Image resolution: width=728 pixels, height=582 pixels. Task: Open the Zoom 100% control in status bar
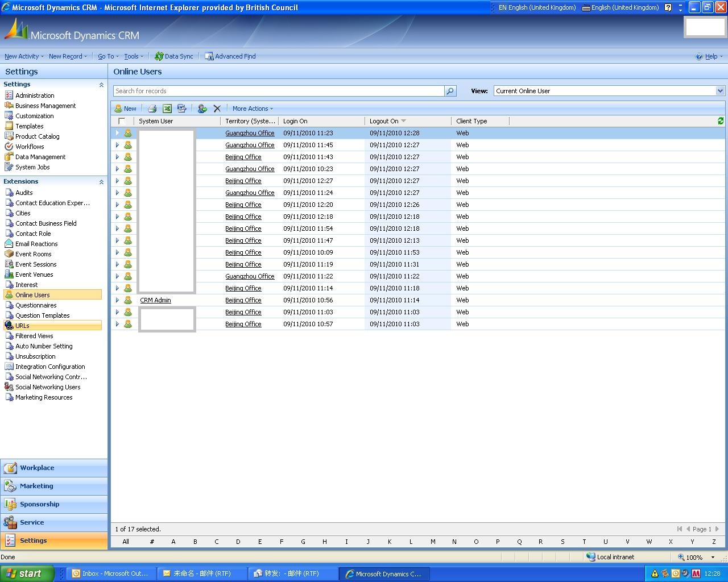tap(697, 558)
